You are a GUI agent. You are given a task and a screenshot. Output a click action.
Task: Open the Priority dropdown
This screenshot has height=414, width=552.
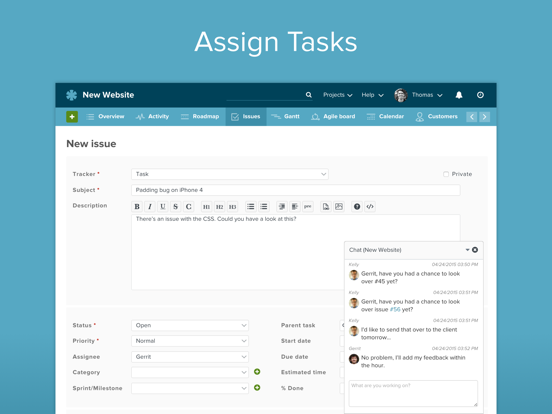[190, 341]
